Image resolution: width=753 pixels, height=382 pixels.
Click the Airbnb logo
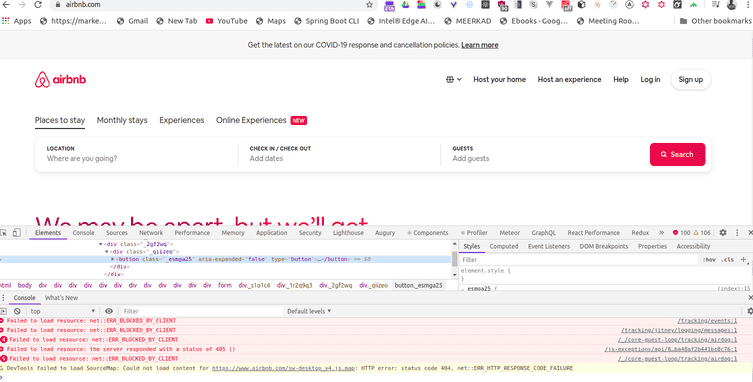click(60, 80)
